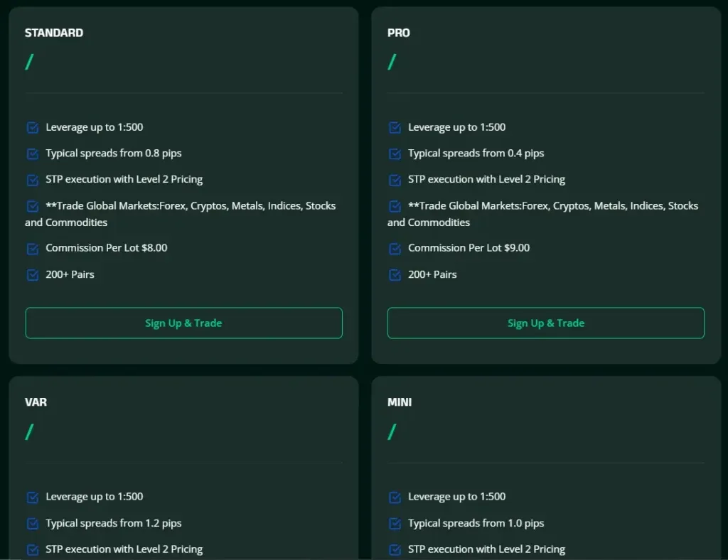Click the checkmark icon beside Leverage up to 1:500 on STANDARD
This screenshot has width=728, height=560.
[x=32, y=127]
